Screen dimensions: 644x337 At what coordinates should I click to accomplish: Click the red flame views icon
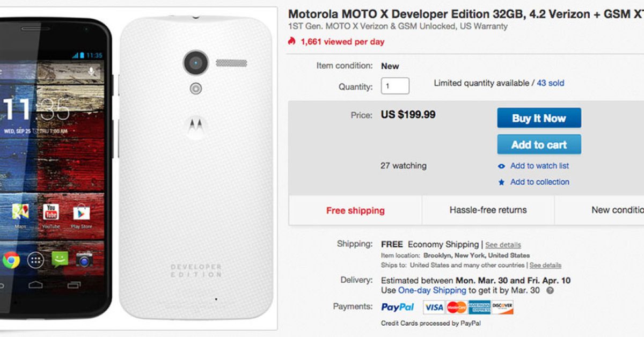point(292,41)
